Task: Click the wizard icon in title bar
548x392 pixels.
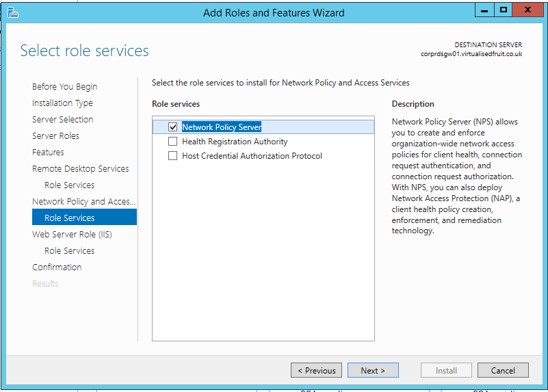Action: point(12,12)
